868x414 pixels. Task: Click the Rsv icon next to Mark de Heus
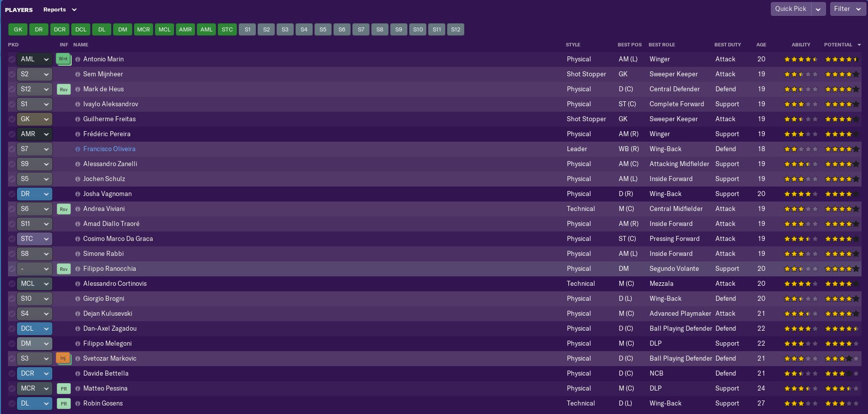click(x=63, y=89)
